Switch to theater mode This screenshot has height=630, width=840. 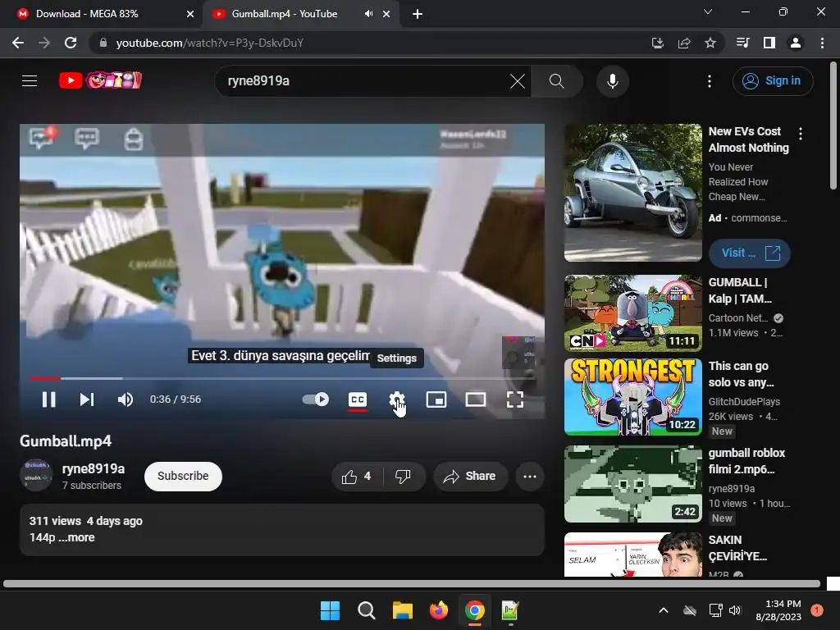click(476, 399)
